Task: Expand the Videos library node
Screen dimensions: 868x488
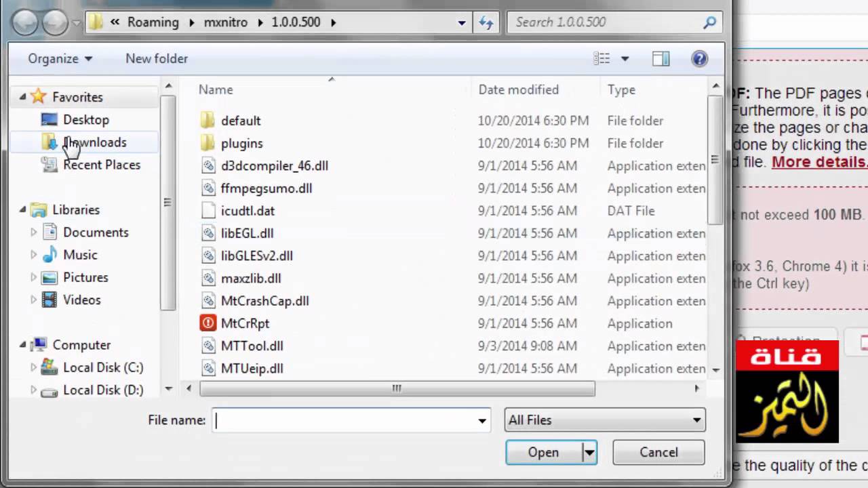Action: pyautogui.click(x=34, y=300)
